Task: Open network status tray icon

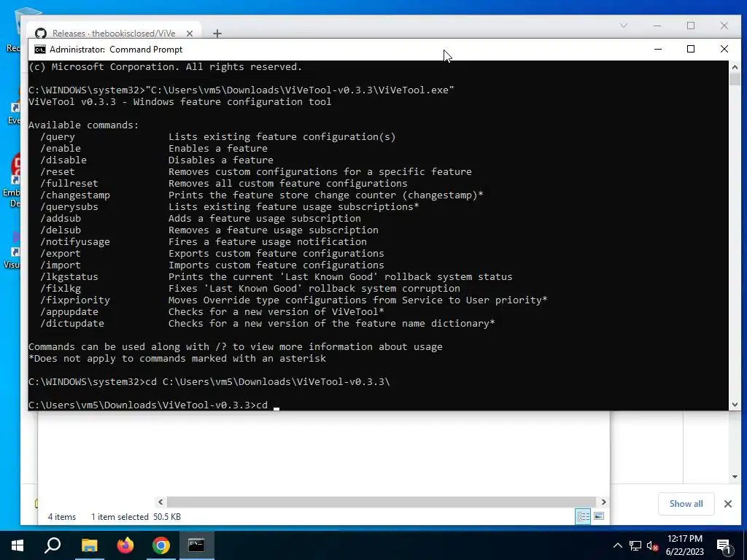Action: 635,545
